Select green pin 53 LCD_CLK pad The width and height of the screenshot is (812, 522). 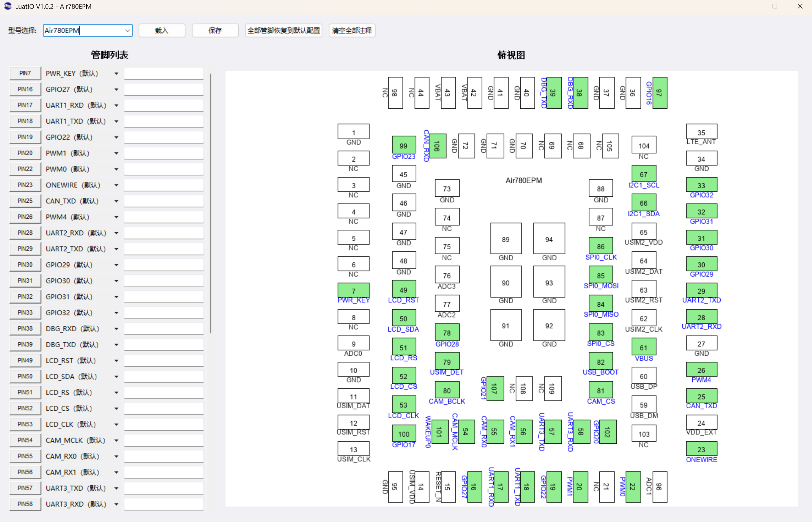point(403,405)
